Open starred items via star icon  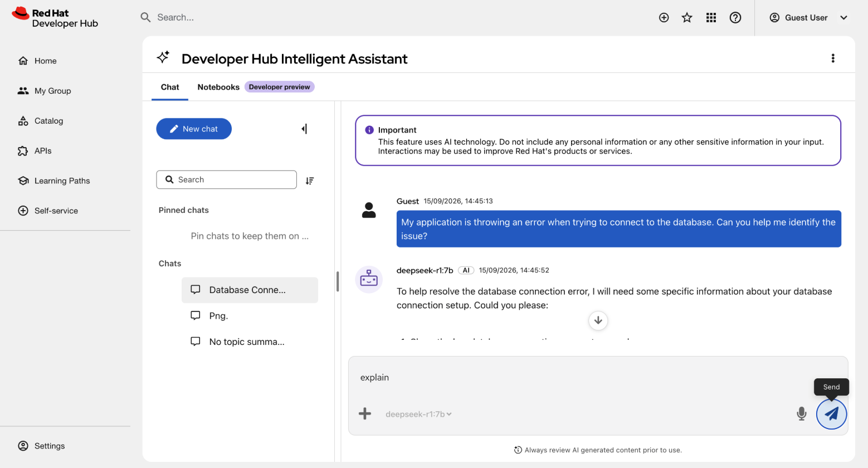click(687, 18)
